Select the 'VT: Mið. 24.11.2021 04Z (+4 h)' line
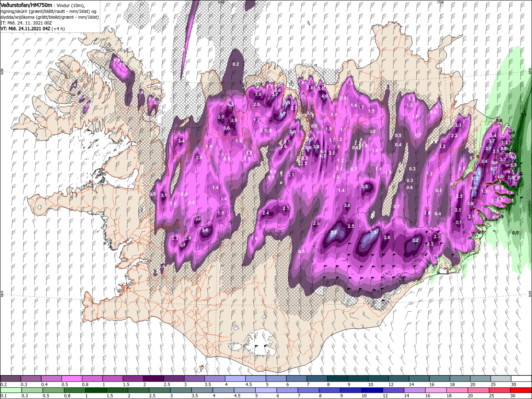The image size is (532, 399). point(32,29)
